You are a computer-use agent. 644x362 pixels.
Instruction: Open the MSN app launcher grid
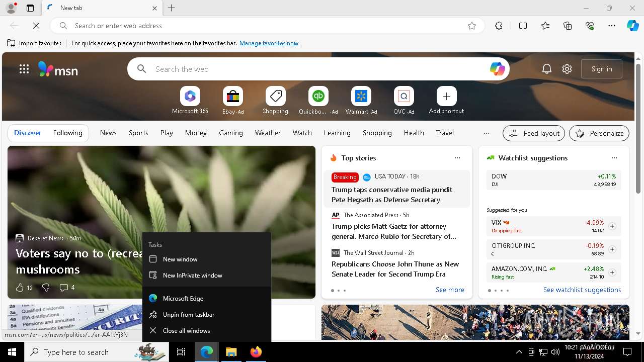pos(24,69)
